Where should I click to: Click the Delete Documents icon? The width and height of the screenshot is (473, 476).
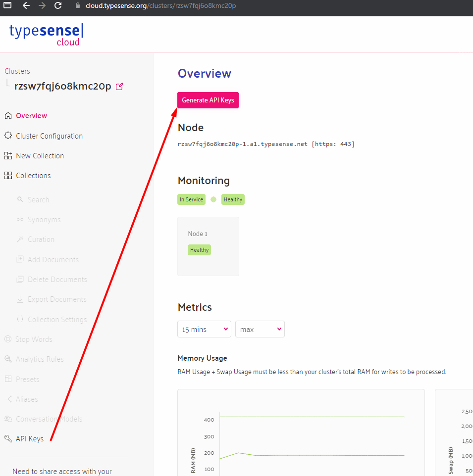click(20, 279)
